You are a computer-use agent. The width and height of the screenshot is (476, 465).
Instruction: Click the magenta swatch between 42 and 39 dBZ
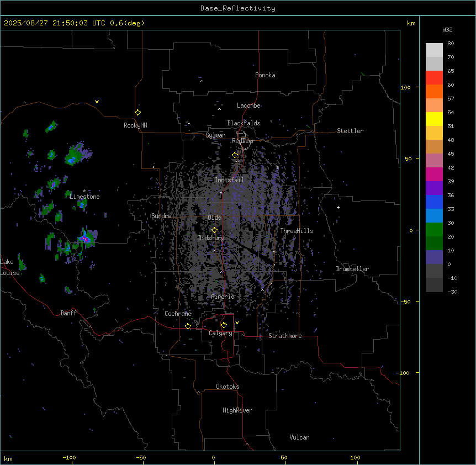(434, 174)
